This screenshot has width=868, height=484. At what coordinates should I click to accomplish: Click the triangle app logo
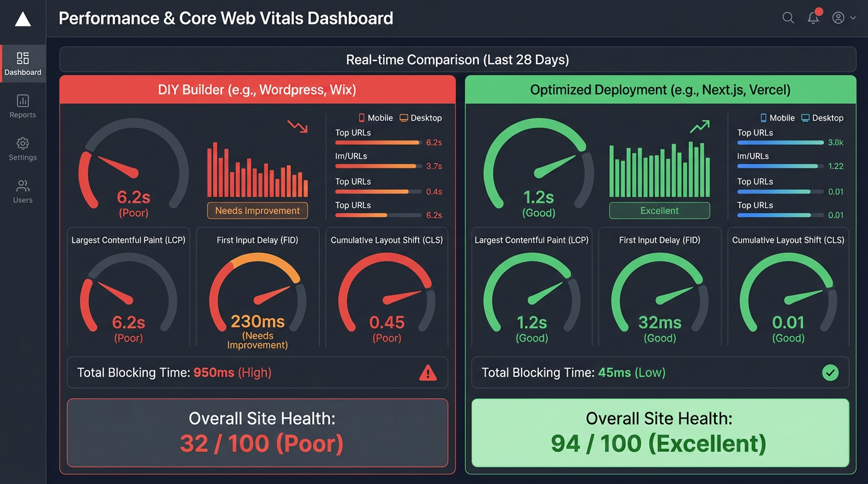[23, 18]
